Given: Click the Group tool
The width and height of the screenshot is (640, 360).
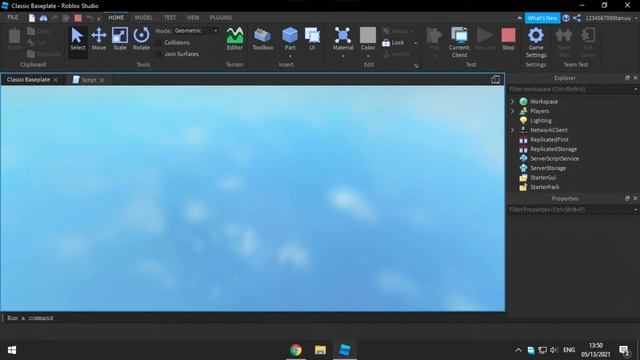Looking at the screenshot, I should coord(395,31).
